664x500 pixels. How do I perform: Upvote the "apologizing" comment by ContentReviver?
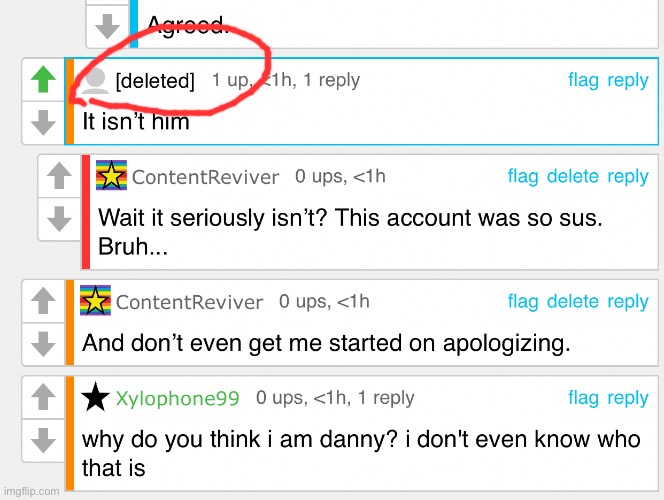[43, 301]
